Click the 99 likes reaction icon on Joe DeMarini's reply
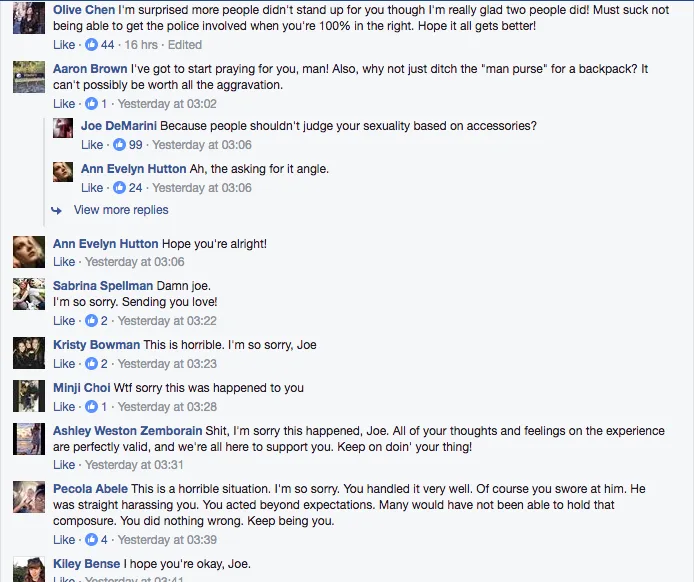 120,146
